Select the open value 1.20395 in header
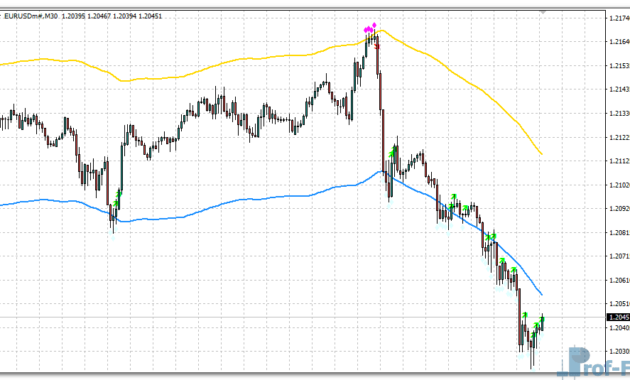630x380 pixels. (x=73, y=16)
